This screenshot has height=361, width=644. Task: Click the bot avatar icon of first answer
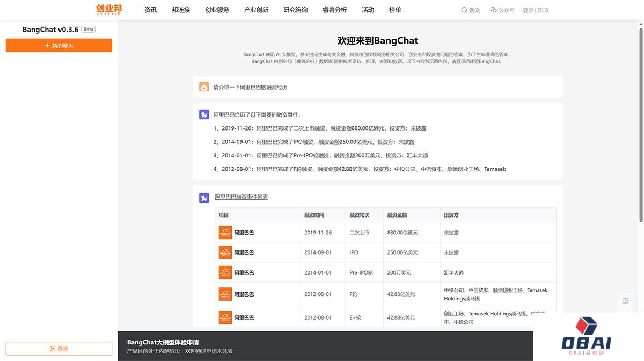(x=204, y=114)
